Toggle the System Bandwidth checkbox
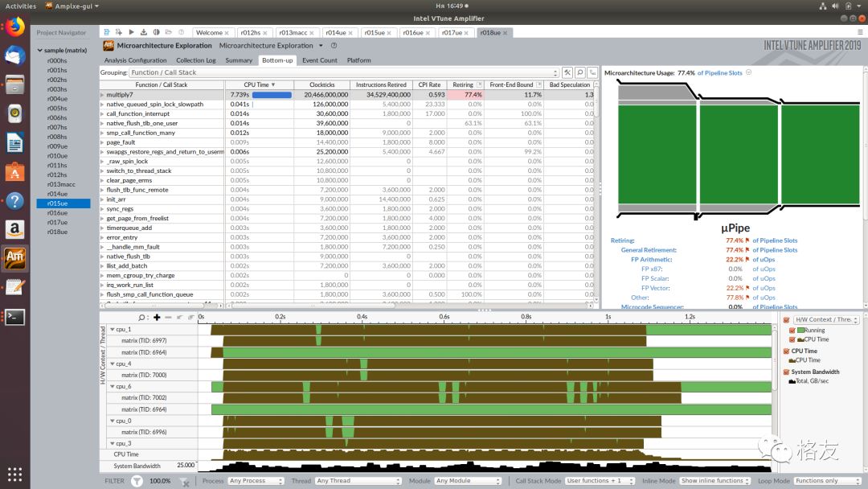Viewport: 868px width, 489px height. [786, 372]
